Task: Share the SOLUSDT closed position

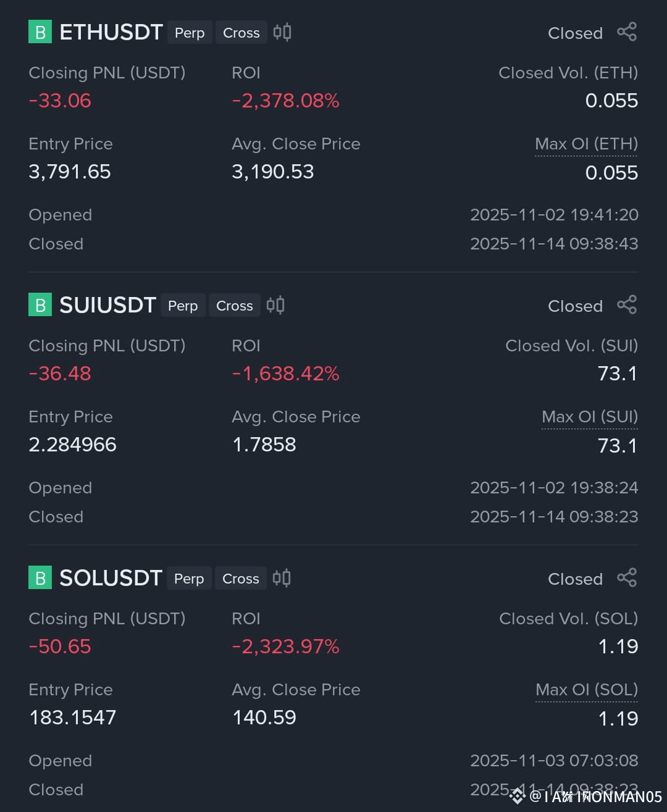Action: (627, 578)
